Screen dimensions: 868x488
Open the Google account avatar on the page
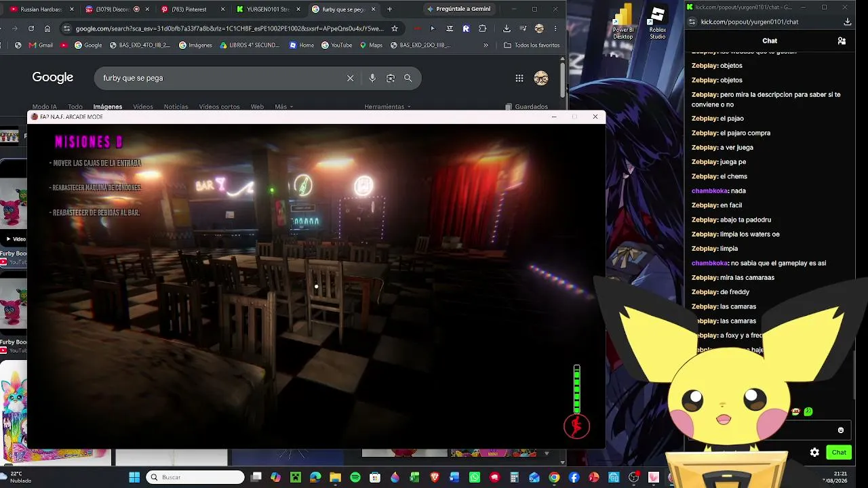point(541,78)
